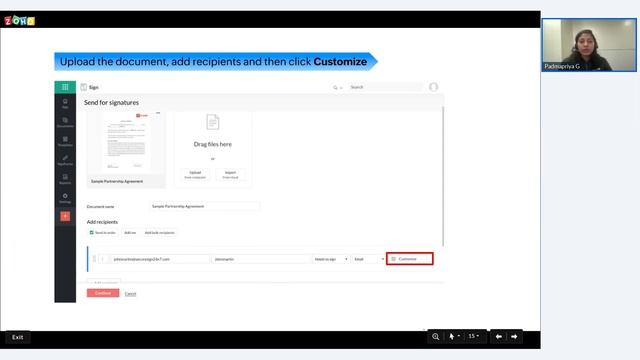Click the Padmapriya G video tile

[589, 45]
